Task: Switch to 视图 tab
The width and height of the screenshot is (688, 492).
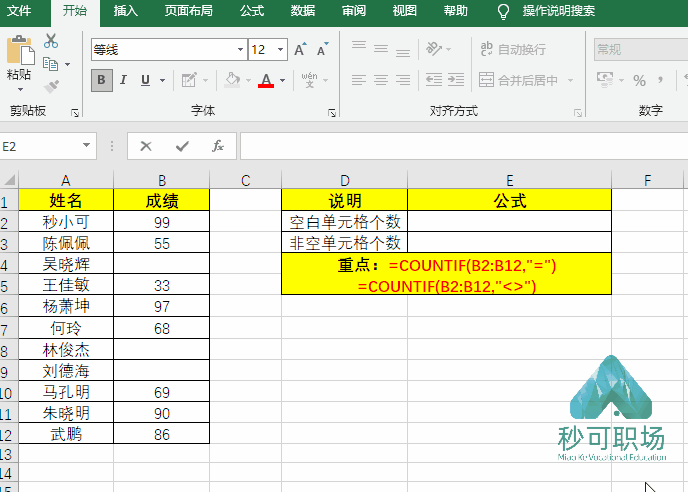Action: (405, 11)
